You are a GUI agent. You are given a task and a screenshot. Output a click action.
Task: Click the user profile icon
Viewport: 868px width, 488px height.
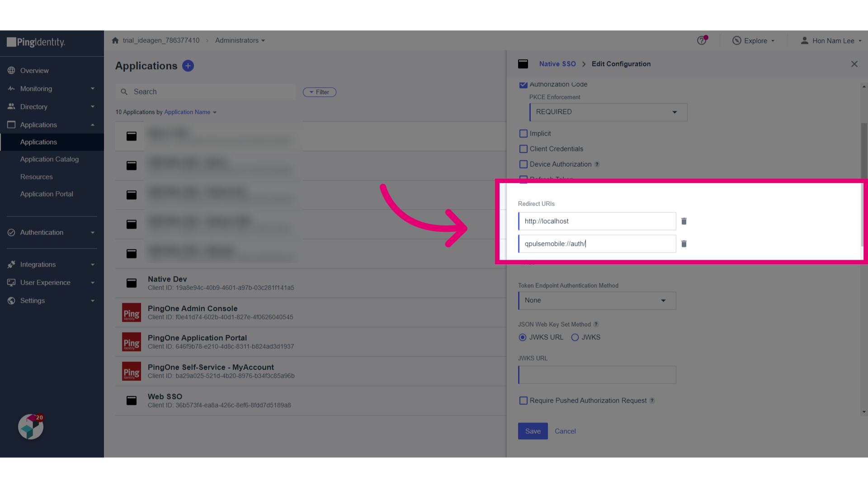click(x=805, y=41)
